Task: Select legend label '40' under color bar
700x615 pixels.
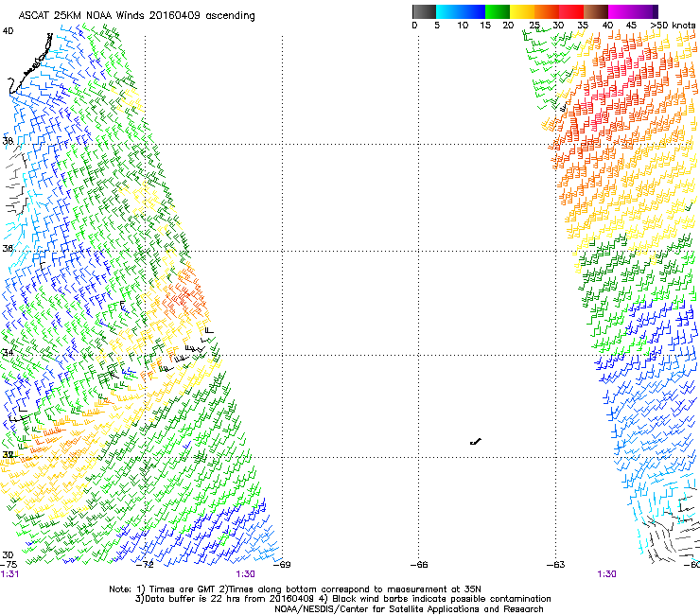Action: (607, 25)
